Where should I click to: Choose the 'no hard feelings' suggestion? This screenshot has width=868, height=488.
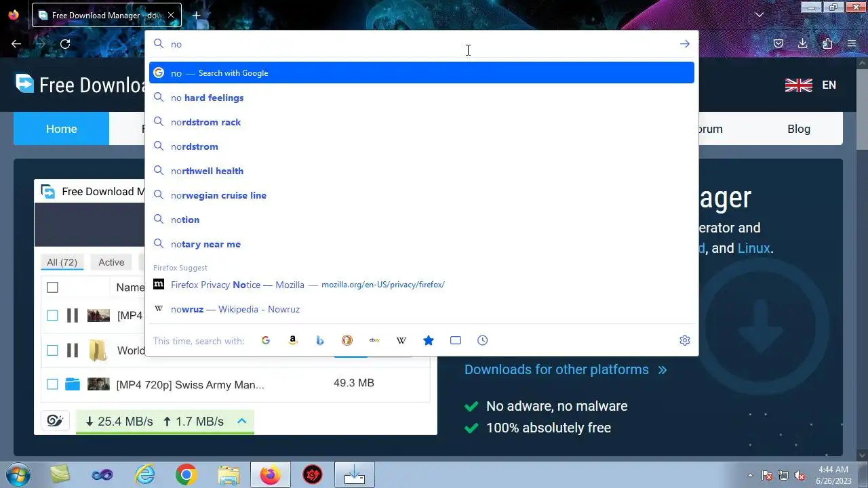click(422, 98)
